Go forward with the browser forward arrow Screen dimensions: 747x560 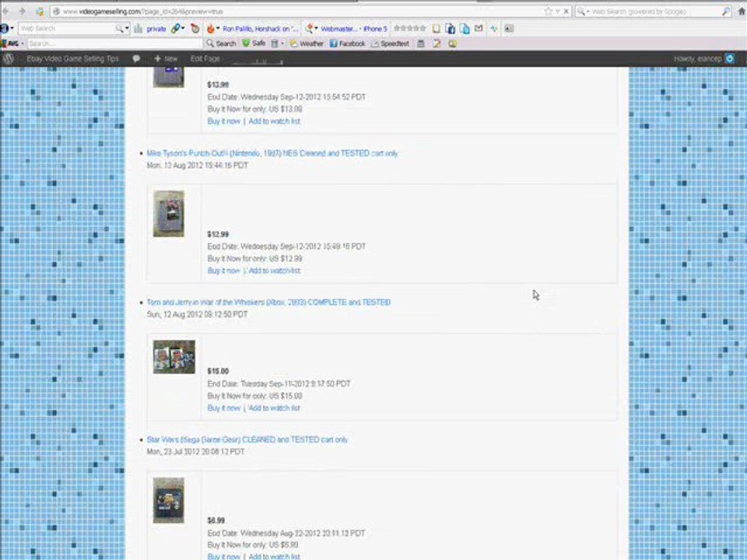(22, 11)
